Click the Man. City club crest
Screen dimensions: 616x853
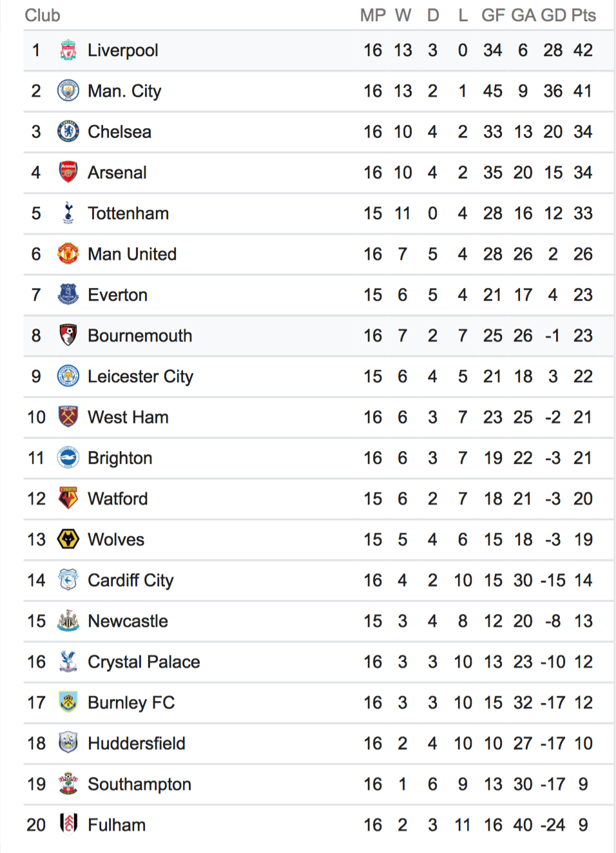point(68,91)
